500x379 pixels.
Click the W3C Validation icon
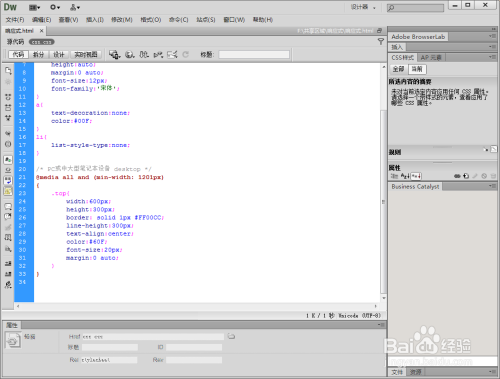pyautogui.click(x=158, y=54)
